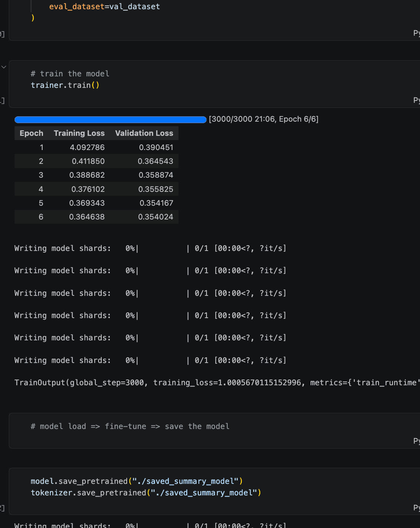
Task: Select validation loss value 0.364543
Action: (155, 161)
